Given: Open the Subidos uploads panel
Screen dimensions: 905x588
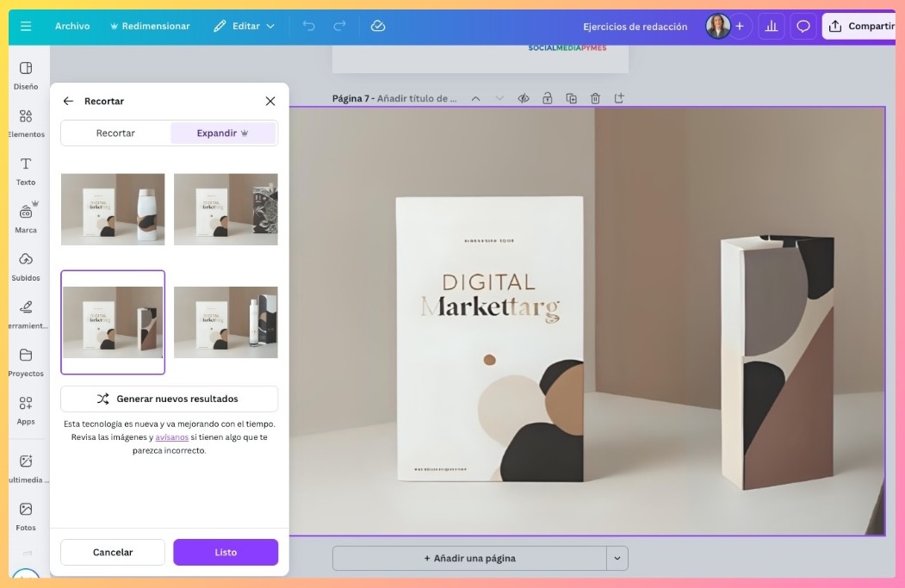Looking at the screenshot, I should tap(26, 266).
